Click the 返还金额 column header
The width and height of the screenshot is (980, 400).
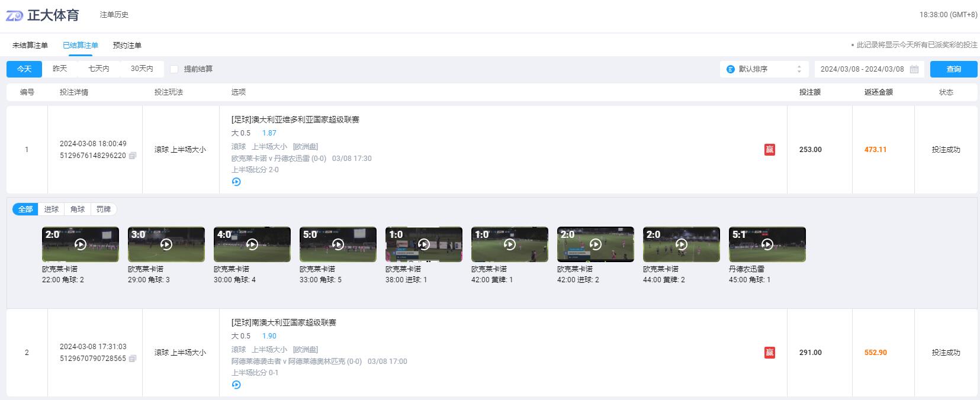tap(879, 92)
